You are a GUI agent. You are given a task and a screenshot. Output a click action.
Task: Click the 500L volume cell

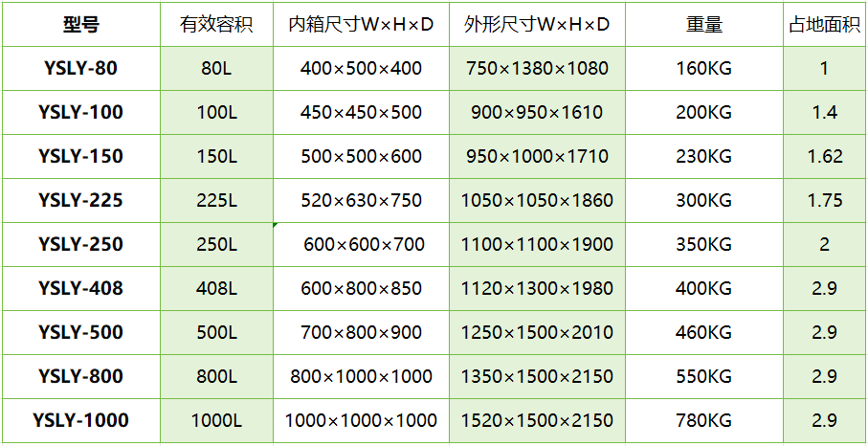pos(216,332)
